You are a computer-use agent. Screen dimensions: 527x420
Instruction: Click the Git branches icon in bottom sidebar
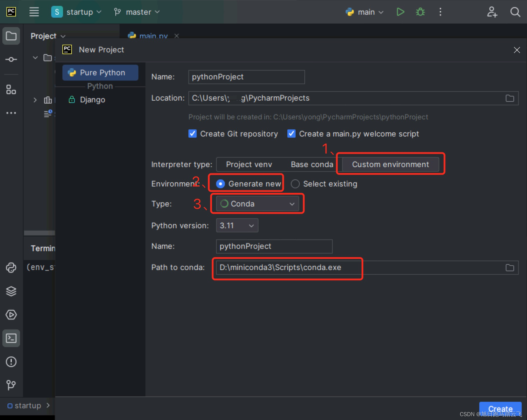pyautogui.click(x=11, y=385)
